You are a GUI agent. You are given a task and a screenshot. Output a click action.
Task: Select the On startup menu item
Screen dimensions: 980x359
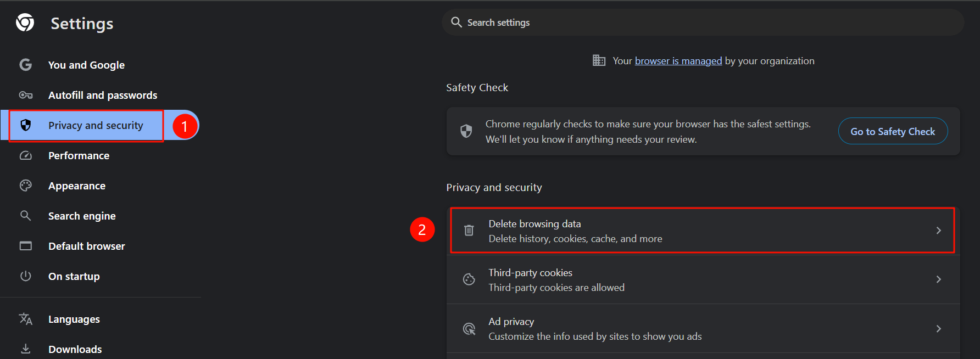[74, 276]
